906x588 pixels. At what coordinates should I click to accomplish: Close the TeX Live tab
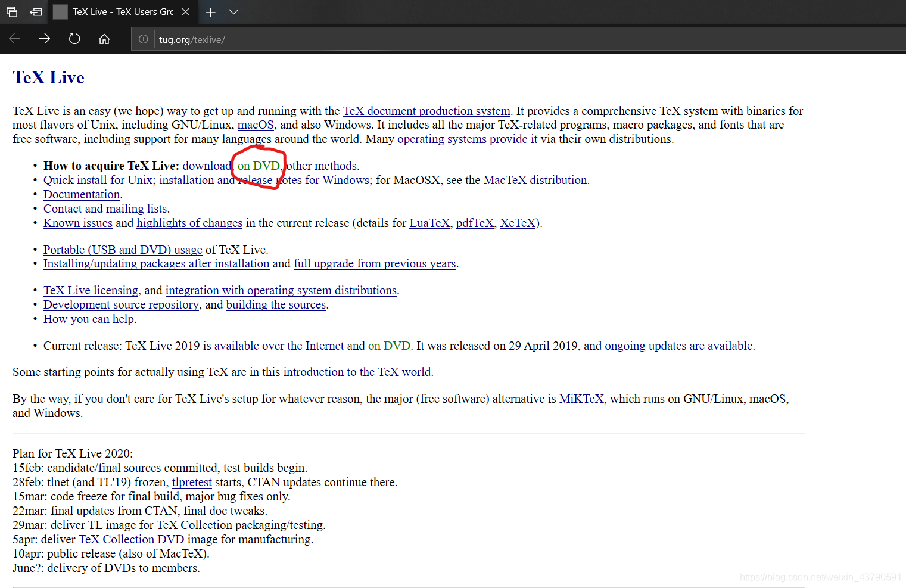[x=186, y=12]
